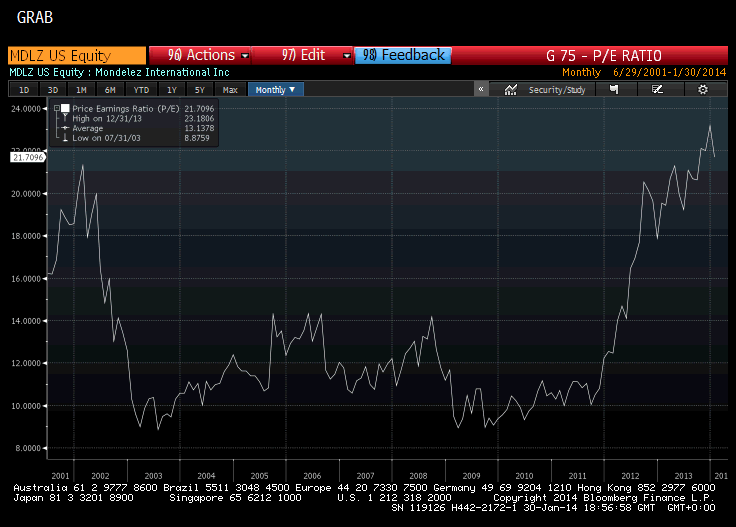Viewport: 736px width, 527px height.
Task: Click the chart line icon beside Security/Study
Action: coord(511,90)
